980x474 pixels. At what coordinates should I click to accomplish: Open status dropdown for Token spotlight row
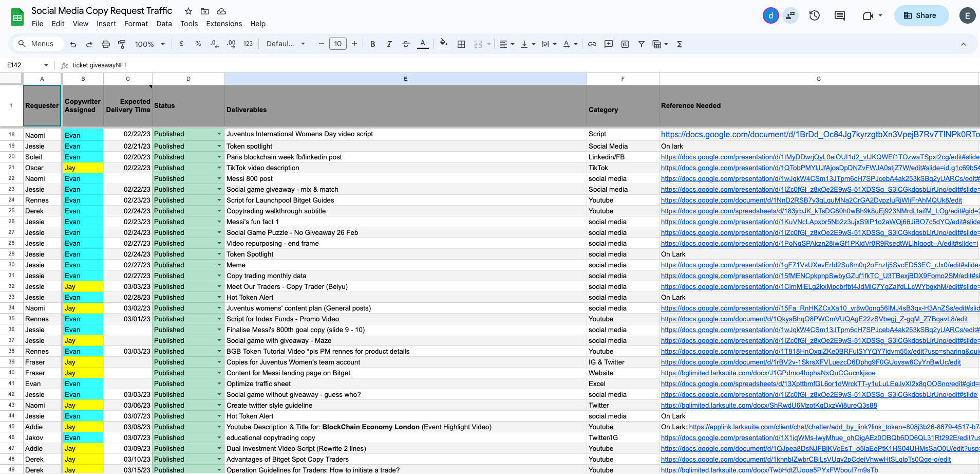219,146
